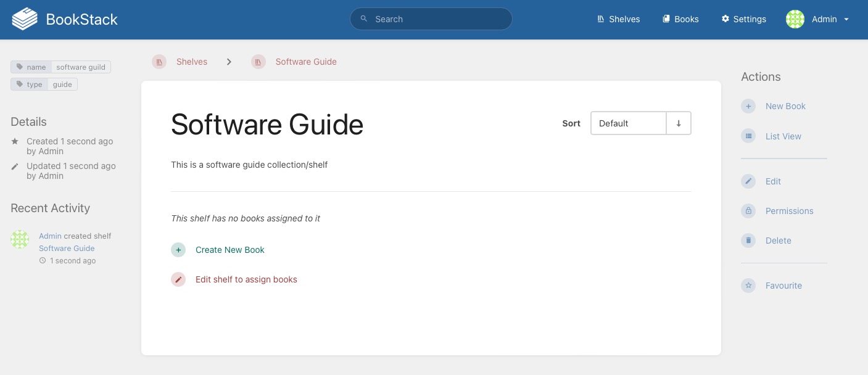Click the Software Guide link in Recent Activity
Viewport: 868px width, 375px height.
pyautogui.click(x=67, y=248)
